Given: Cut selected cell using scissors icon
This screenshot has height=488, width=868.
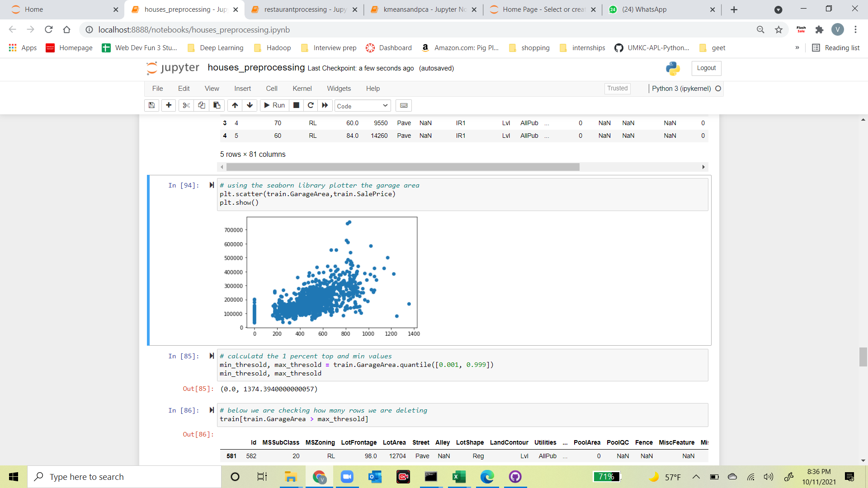Looking at the screenshot, I should click(x=186, y=105).
